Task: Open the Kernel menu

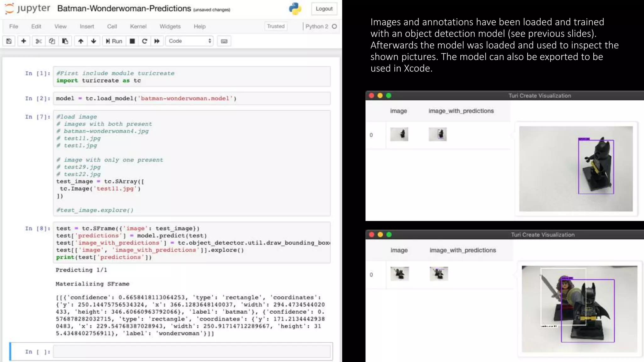Action: pos(138,26)
